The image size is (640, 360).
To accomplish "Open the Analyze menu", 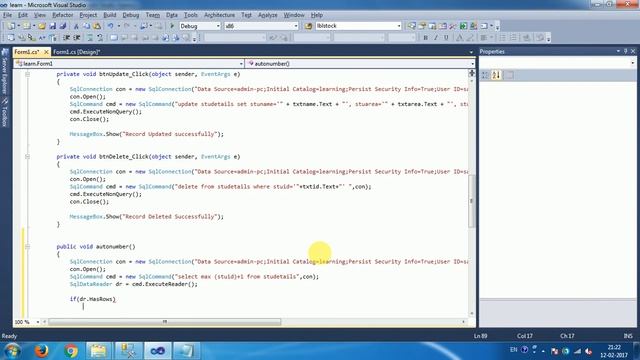I will [267, 15].
